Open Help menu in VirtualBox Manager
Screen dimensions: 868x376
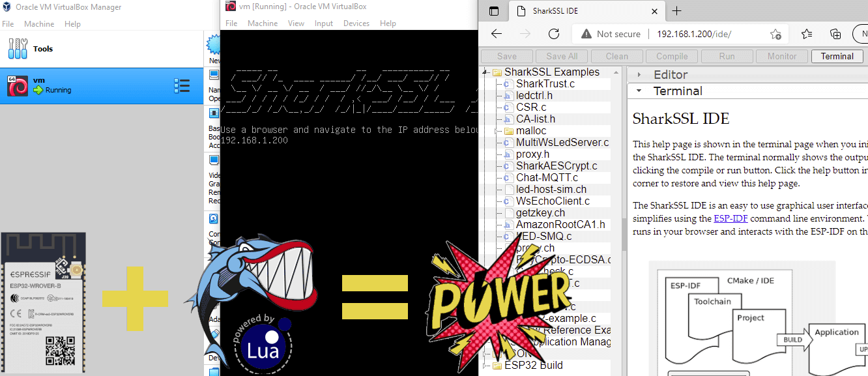point(72,24)
